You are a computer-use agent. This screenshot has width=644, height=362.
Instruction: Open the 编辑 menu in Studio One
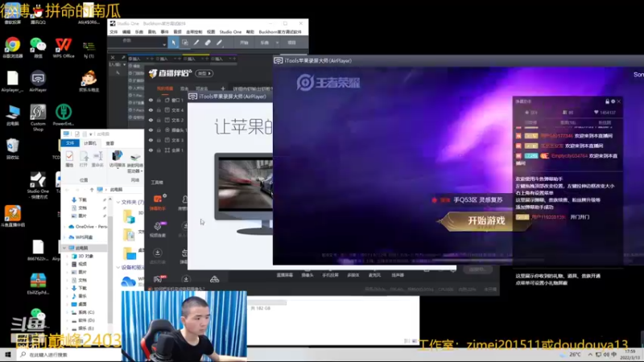point(126,32)
